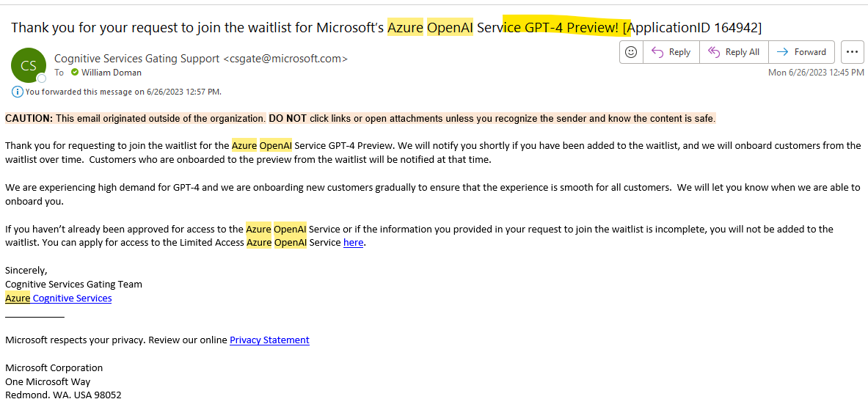Open the Azure Cognitive Services link

tap(58, 299)
